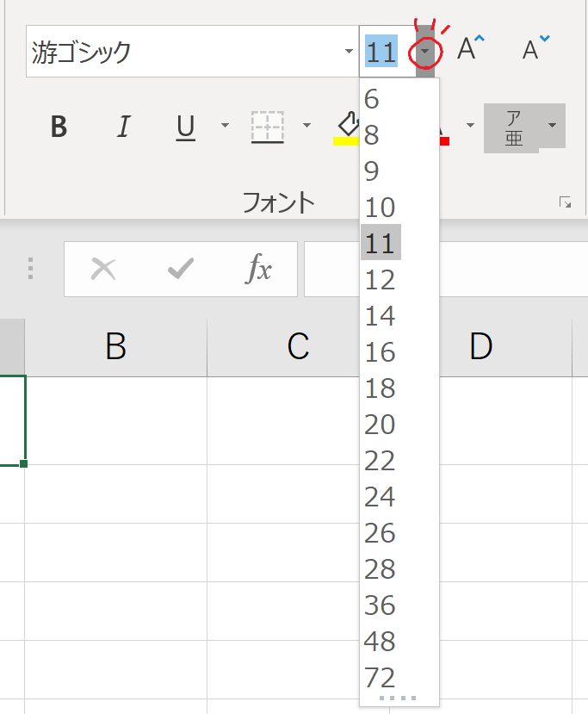Select column D header
Viewport: 588px width, 714px height.
pos(481,347)
